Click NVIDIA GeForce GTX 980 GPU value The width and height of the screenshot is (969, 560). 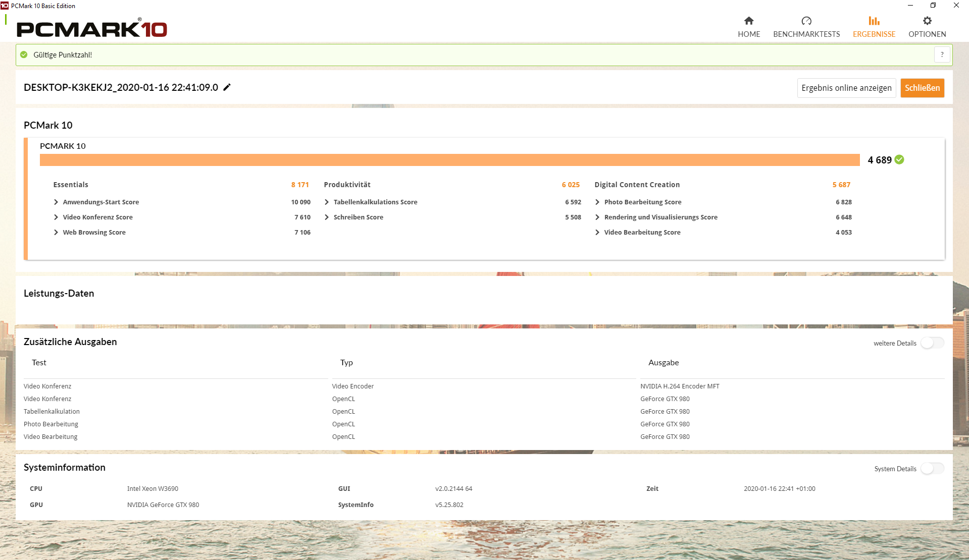[163, 505]
